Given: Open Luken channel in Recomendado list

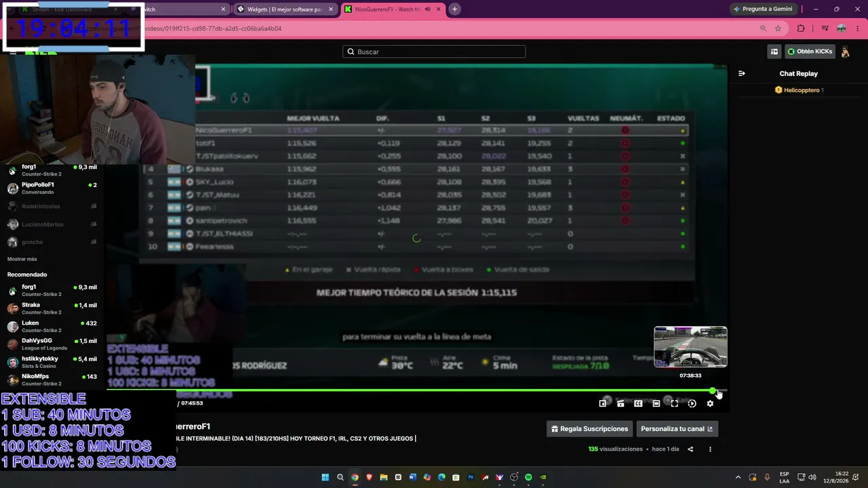Looking at the screenshot, I should click(x=52, y=327).
